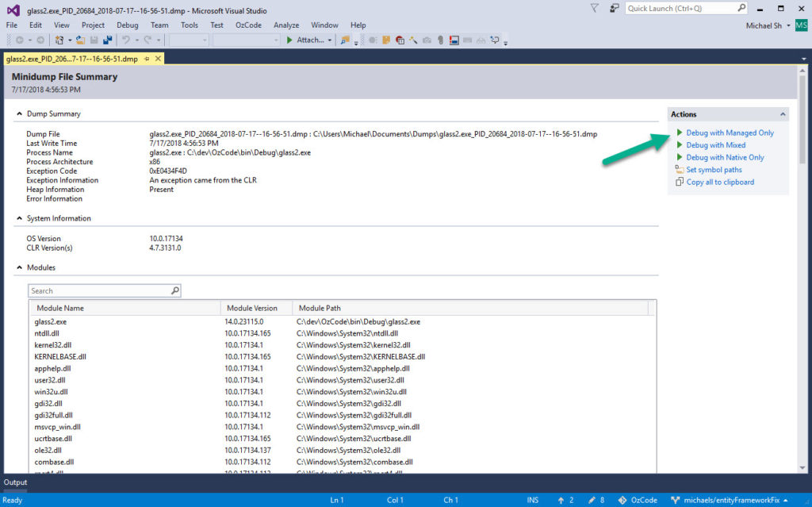Open the Edit menu
Viewport: 812px width, 507px height.
[x=35, y=25]
